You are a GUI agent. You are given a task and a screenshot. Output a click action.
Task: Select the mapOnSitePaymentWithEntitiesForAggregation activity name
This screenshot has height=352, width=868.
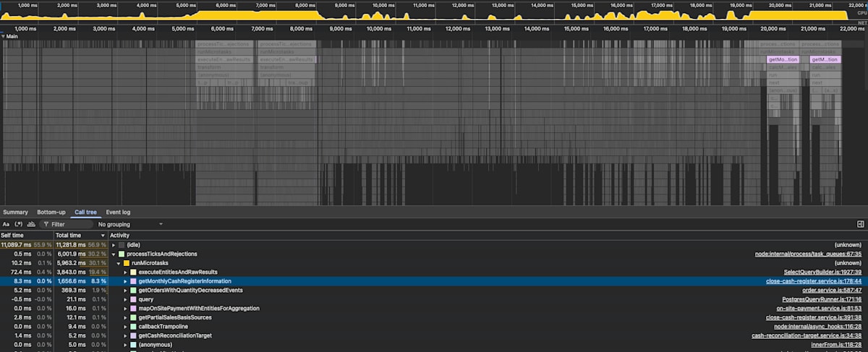coord(199,308)
